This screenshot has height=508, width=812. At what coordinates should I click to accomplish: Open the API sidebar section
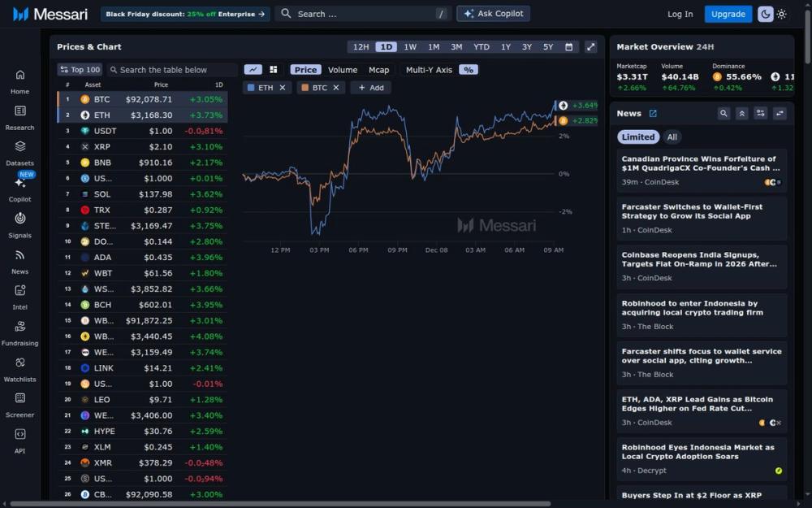click(x=19, y=441)
